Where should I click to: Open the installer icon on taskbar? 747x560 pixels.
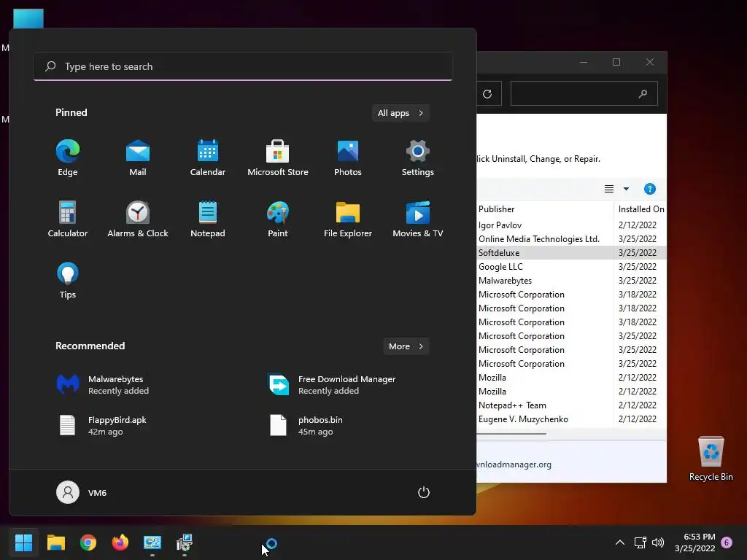(185, 542)
